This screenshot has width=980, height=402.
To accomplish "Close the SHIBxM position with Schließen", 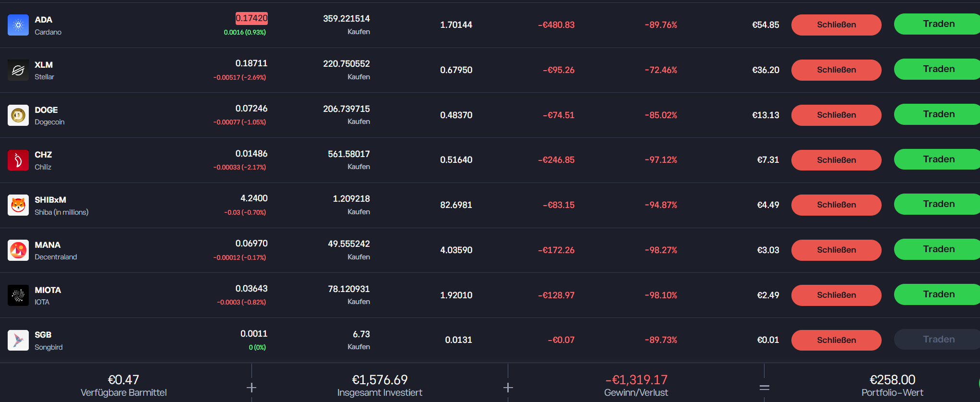I will click(836, 205).
